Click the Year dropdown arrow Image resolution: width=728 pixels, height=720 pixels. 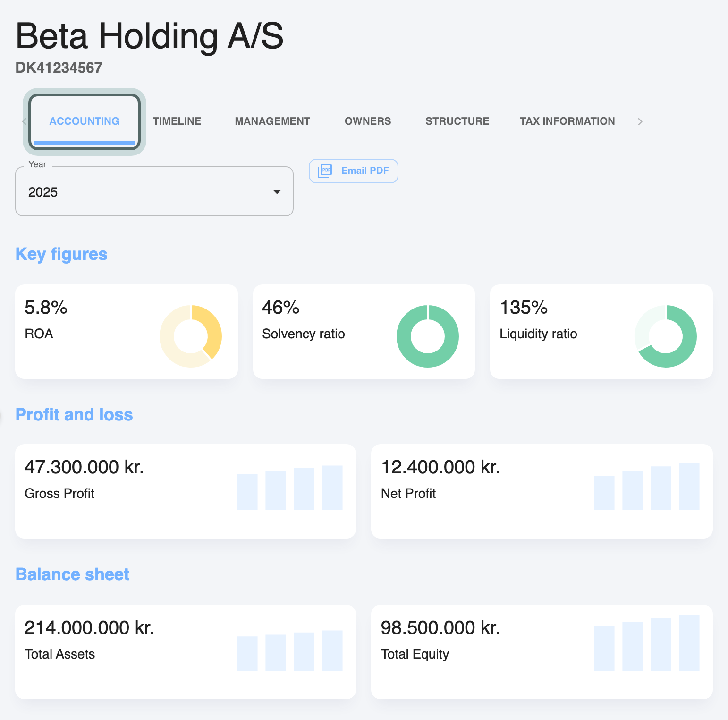[x=277, y=192]
